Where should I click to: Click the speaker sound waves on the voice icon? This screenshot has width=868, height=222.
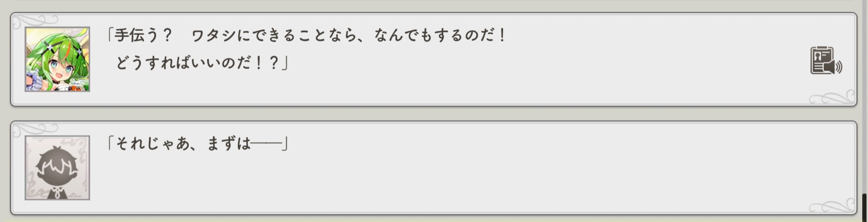(839, 67)
